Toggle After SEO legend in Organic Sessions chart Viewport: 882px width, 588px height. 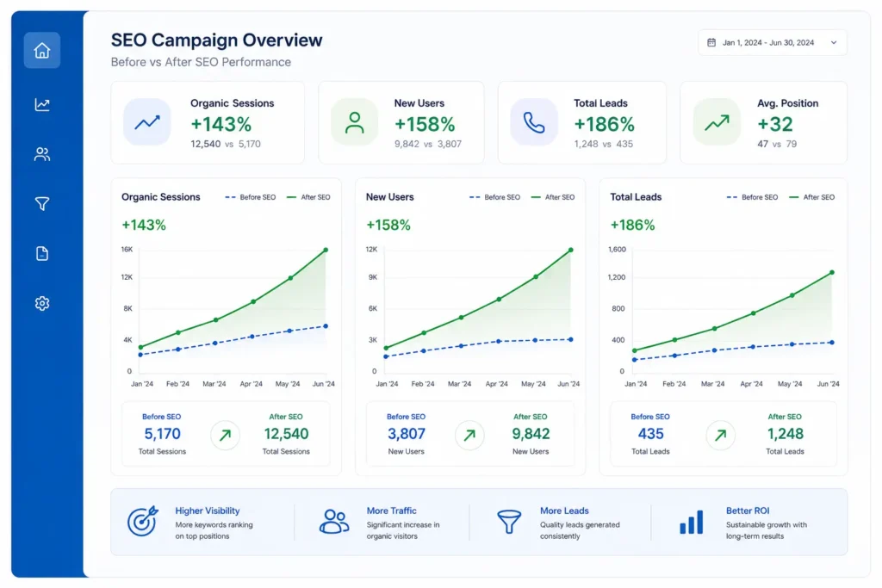[308, 197]
